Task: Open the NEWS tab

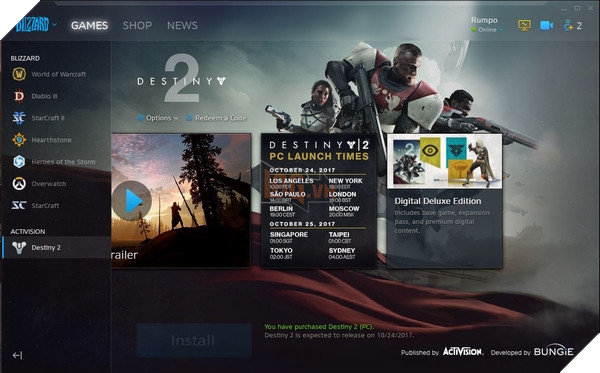Action: coord(182,26)
